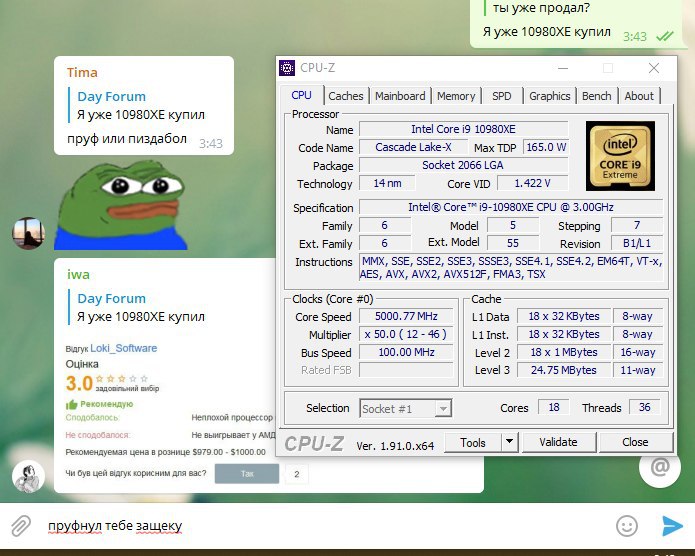Click the Ext. Model value "55"
Viewport: 695px width, 556px height.
(513, 243)
